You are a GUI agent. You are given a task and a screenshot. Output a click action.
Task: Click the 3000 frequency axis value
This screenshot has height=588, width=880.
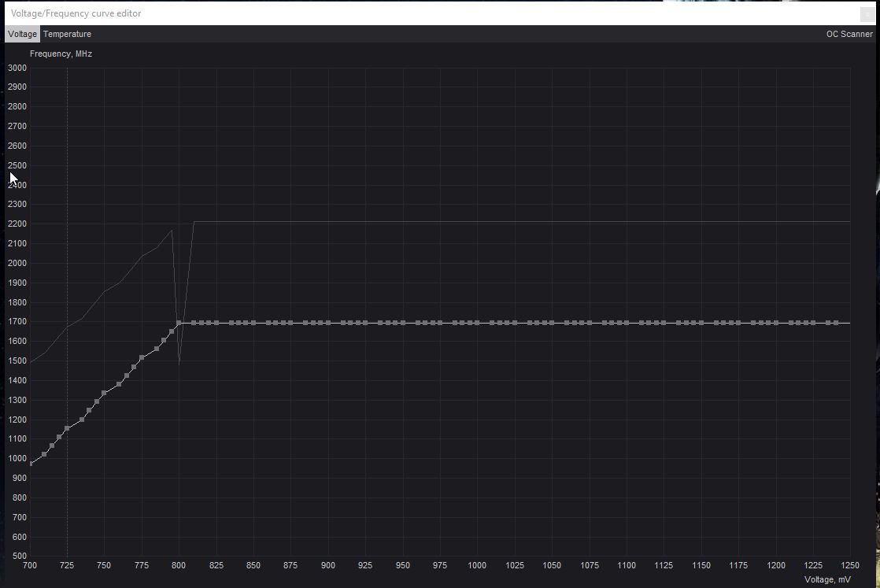point(17,68)
